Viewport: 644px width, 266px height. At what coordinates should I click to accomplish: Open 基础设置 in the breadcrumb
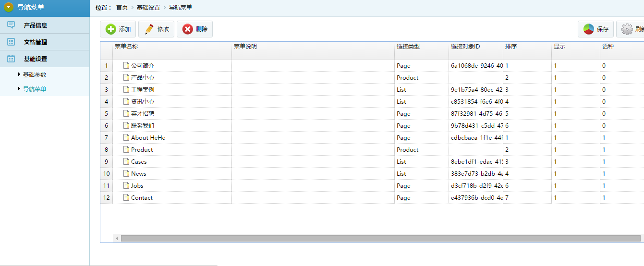[x=148, y=8]
